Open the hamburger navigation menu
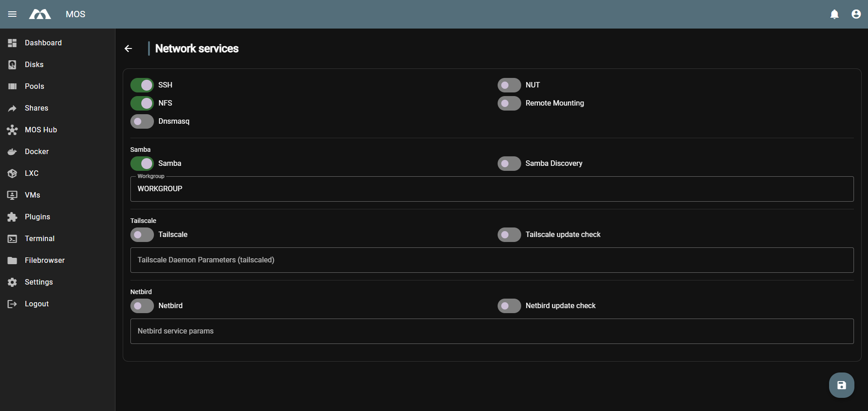 pos(12,14)
